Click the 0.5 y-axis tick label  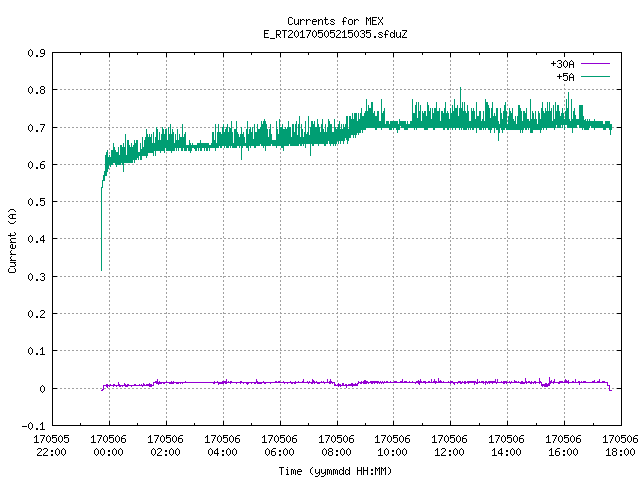pyautogui.click(x=36, y=202)
